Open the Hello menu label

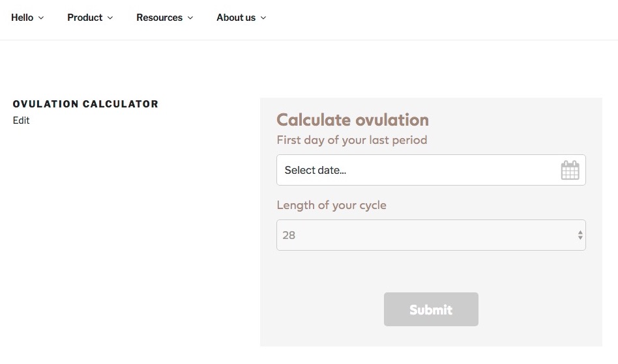point(22,18)
